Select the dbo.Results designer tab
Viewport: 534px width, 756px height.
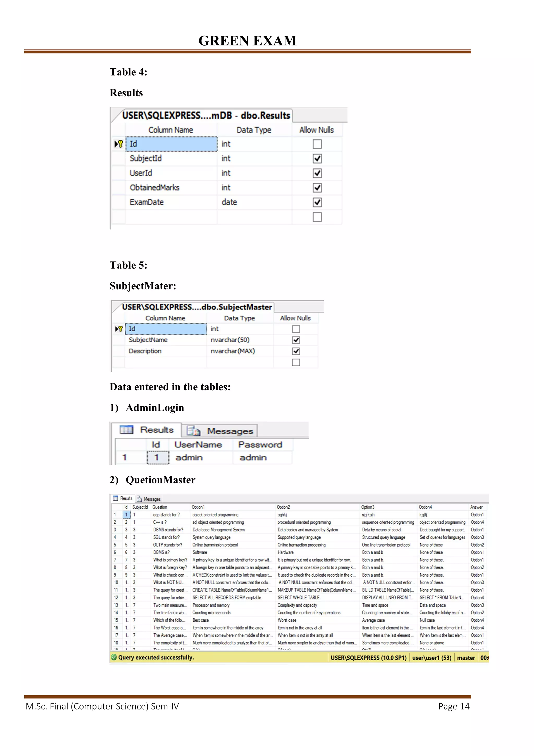(206, 115)
